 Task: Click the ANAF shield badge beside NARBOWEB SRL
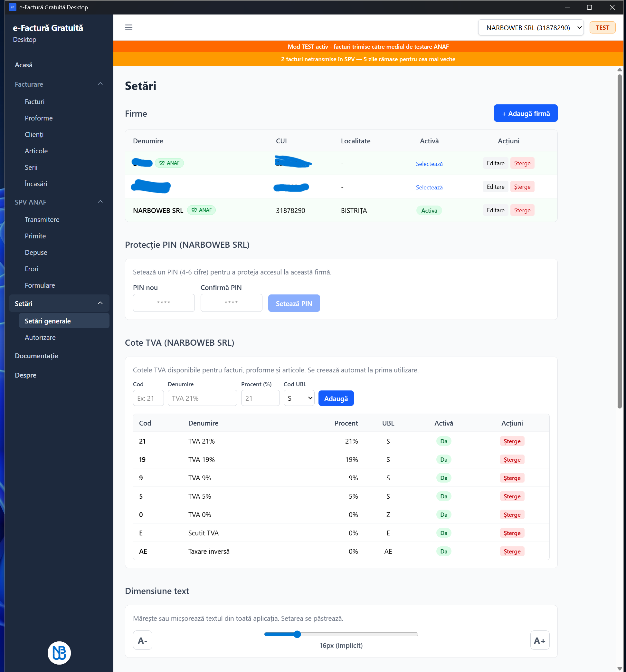coord(201,210)
